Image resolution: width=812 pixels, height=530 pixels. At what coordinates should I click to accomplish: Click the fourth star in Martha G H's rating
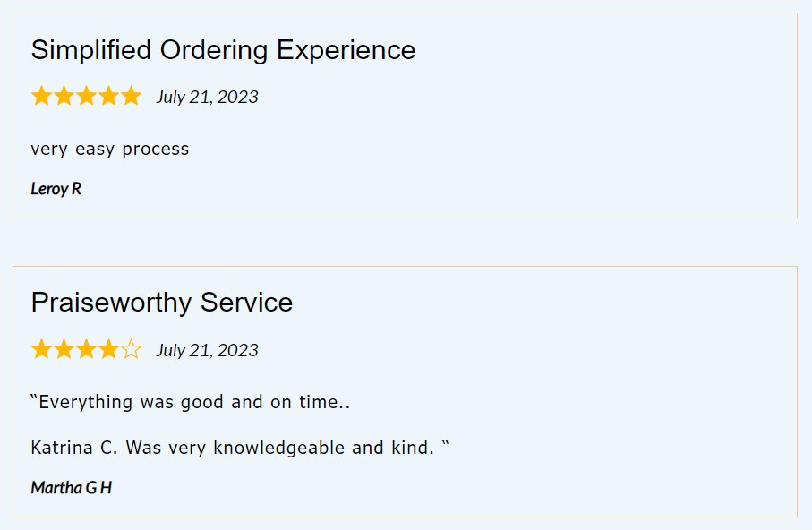click(108, 349)
